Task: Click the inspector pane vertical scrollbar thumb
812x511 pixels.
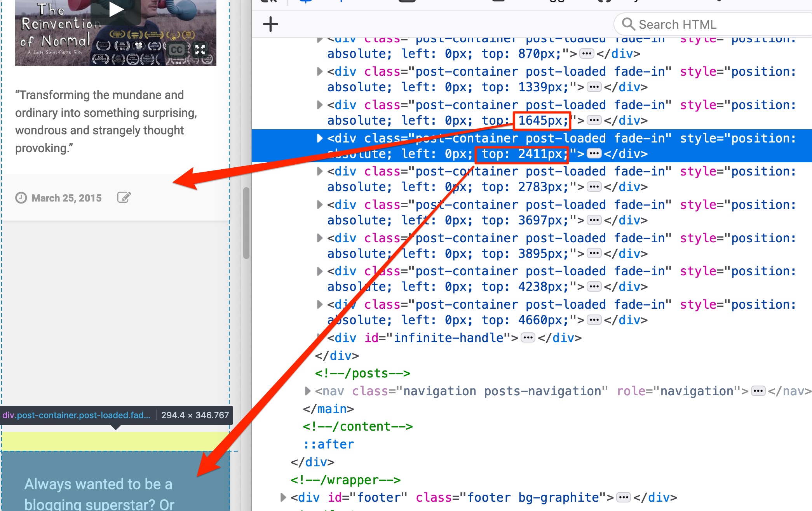Action: tap(246, 223)
